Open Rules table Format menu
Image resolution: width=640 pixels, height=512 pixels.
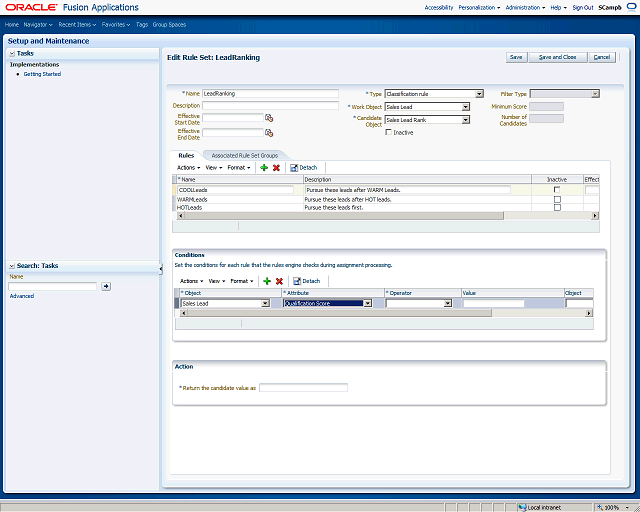point(239,168)
